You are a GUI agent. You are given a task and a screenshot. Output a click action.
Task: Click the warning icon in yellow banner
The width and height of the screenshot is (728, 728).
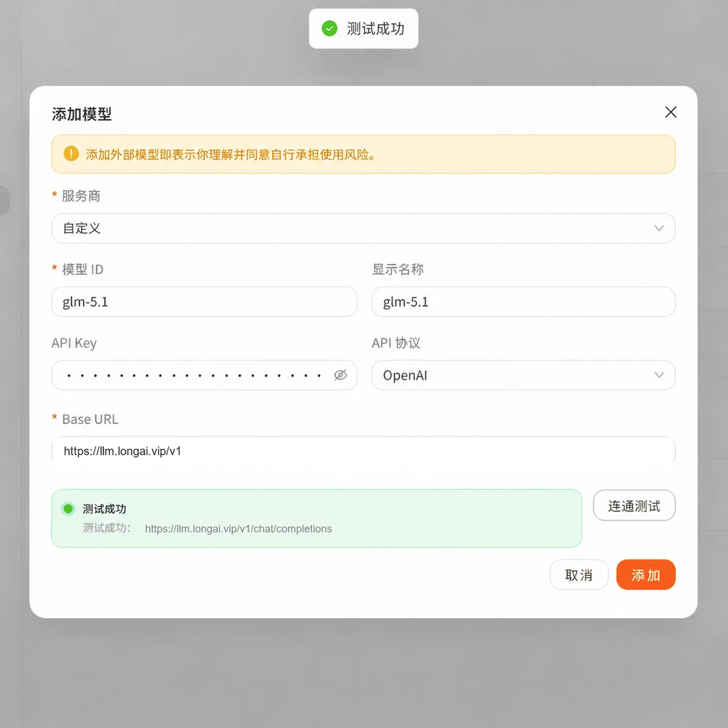pos(71,153)
